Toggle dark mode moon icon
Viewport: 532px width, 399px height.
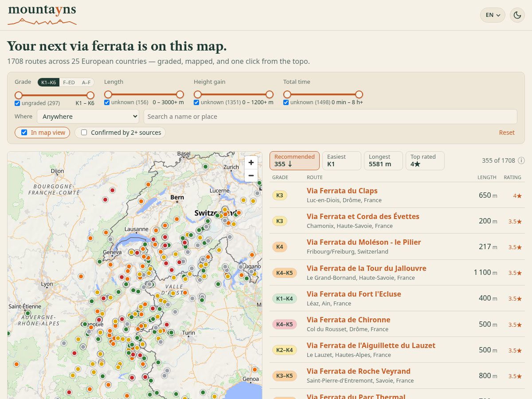517,15
